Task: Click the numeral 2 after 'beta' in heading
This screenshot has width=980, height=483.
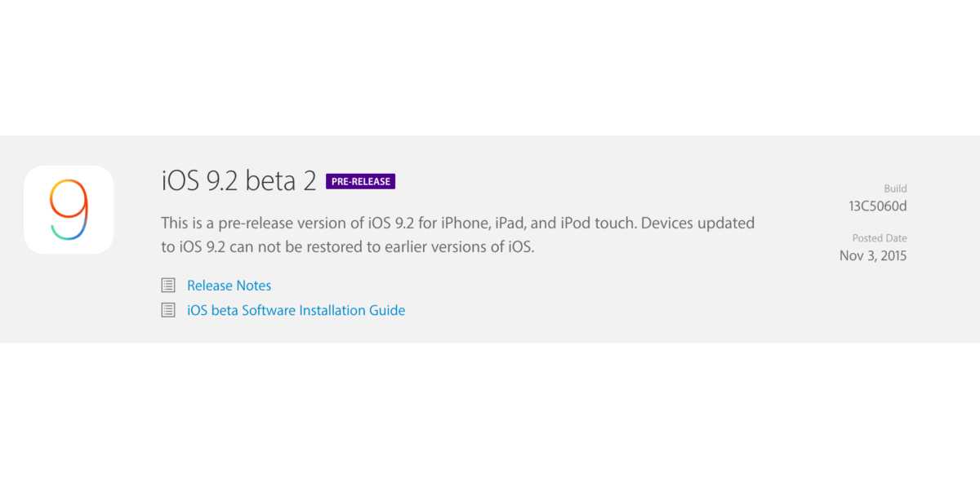Action: [x=310, y=181]
